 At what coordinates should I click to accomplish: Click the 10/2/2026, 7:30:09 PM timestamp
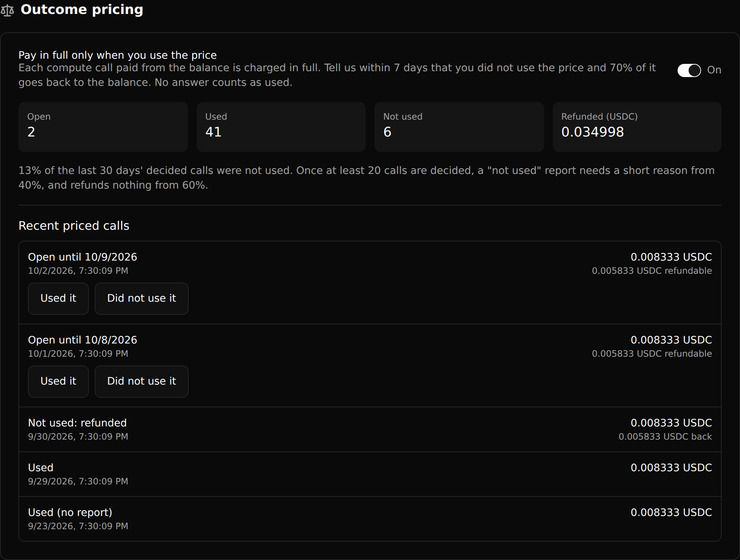pyautogui.click(x=78, y=271)
